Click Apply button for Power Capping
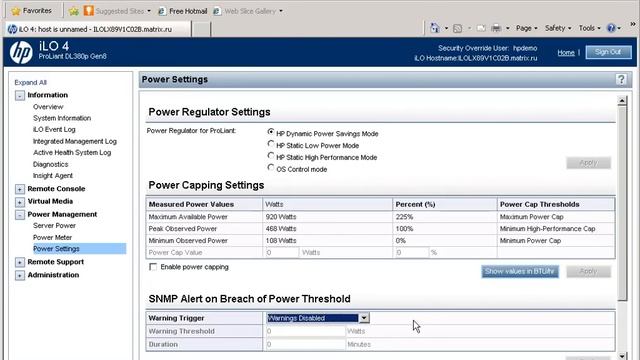The width and height of the screenshot is (640, 360). (588, 271)
